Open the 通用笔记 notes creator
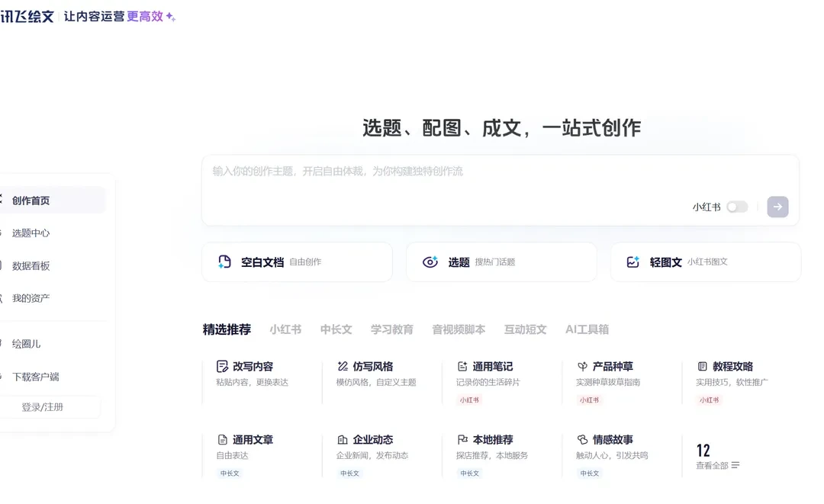The width and height of the screenshot is (824, 504). point(463,367)
